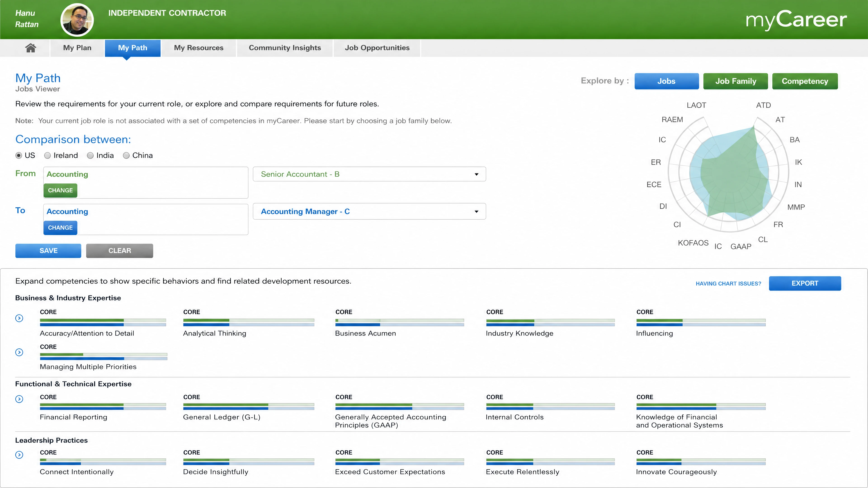Select the China radio button

click(126, 155)
